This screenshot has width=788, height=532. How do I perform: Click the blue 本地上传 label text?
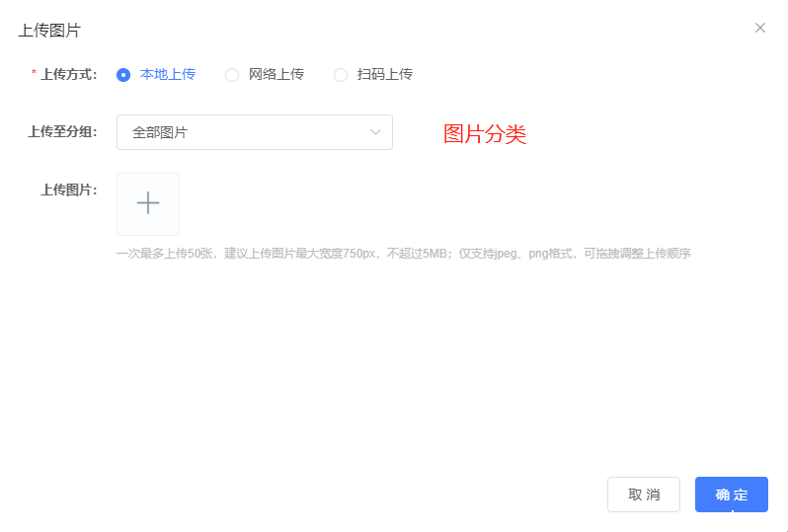[168, 74]
